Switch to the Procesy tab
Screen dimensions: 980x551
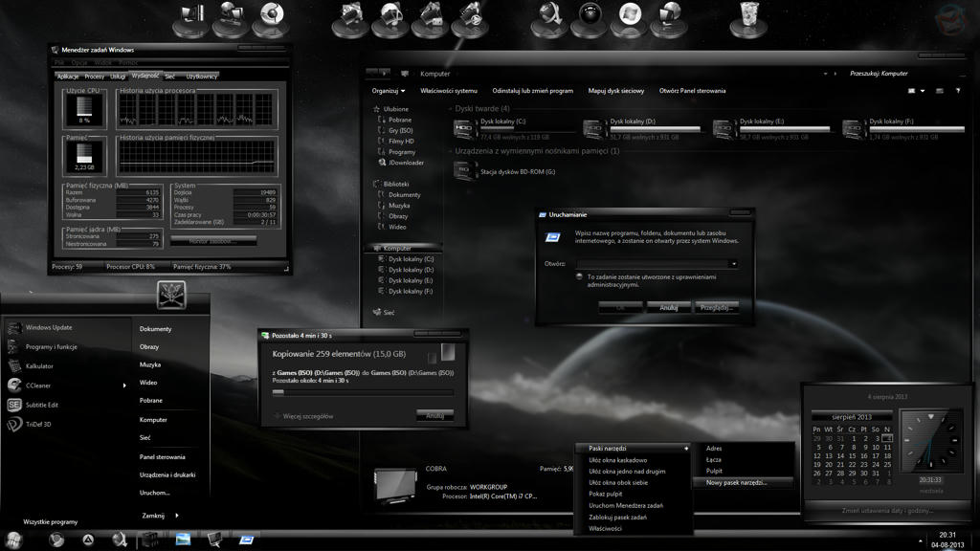(94, 77)
